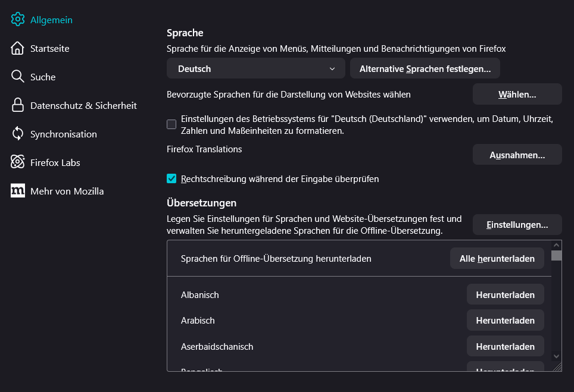Download the Arabisch offline language
This screenshot has height=392, width=574.
(x=505, y=320)
